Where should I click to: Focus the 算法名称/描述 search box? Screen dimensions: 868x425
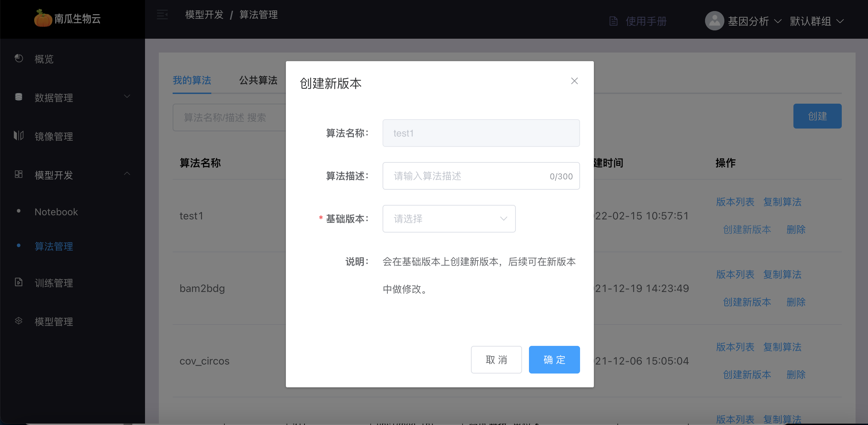pos(229,117)
